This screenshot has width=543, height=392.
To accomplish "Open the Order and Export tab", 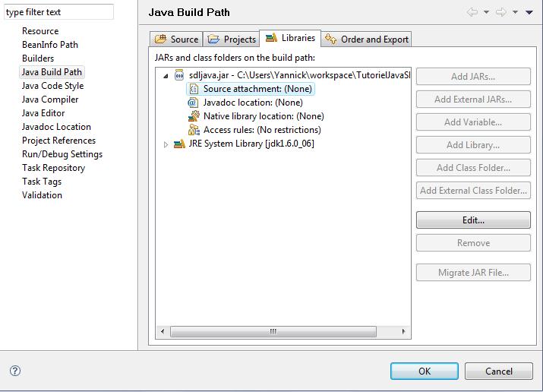I will click(367, 40).
